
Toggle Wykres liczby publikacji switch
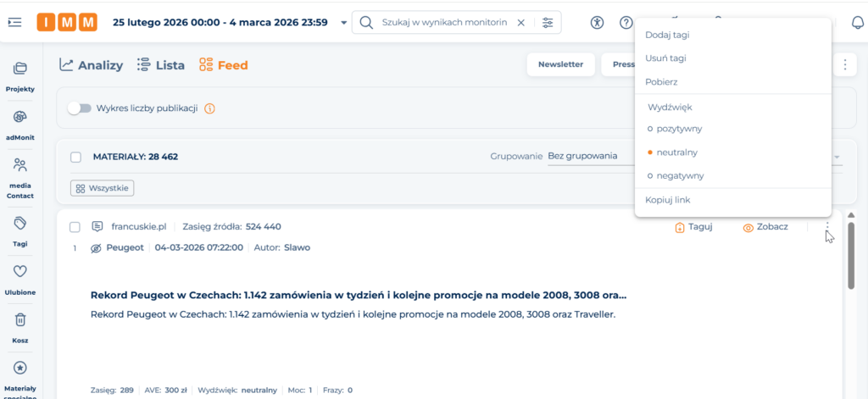point(80,108)
